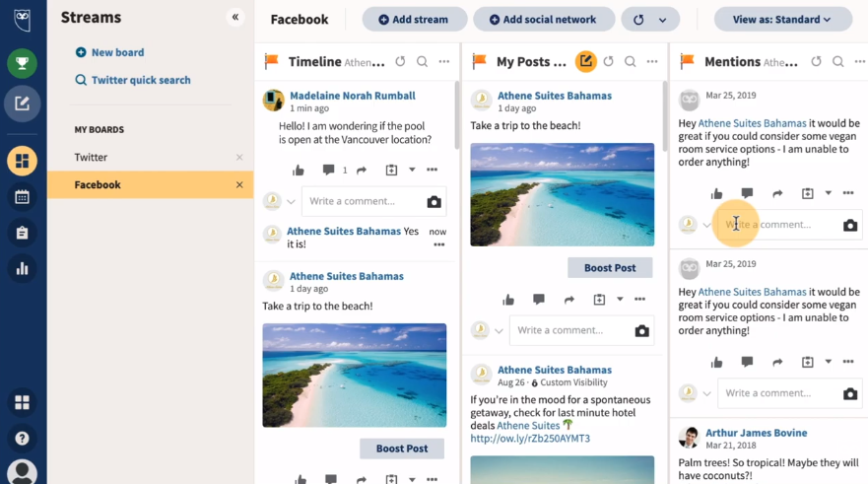
Task: Share Madelaine Norah Rumball's post
Action: click(x=362, y=170)
